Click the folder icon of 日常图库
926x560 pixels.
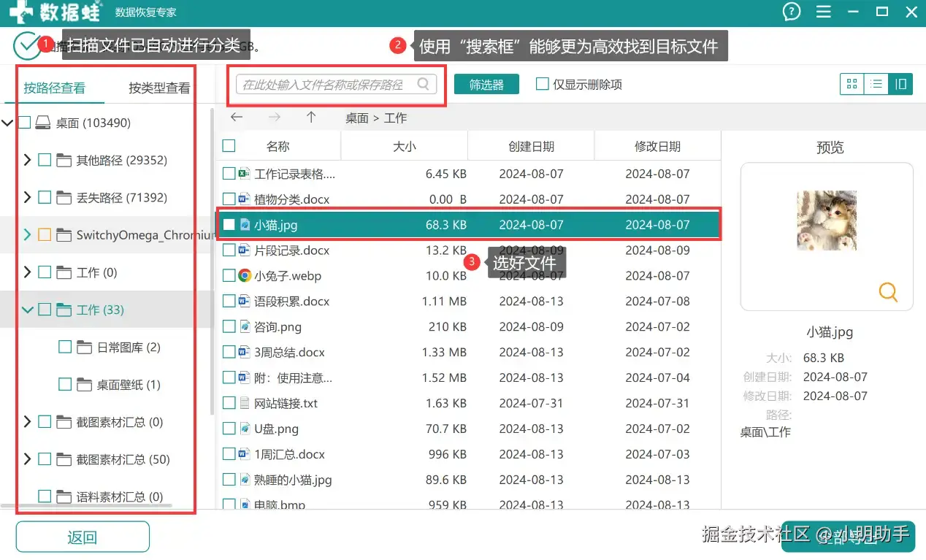click(85, 347)
